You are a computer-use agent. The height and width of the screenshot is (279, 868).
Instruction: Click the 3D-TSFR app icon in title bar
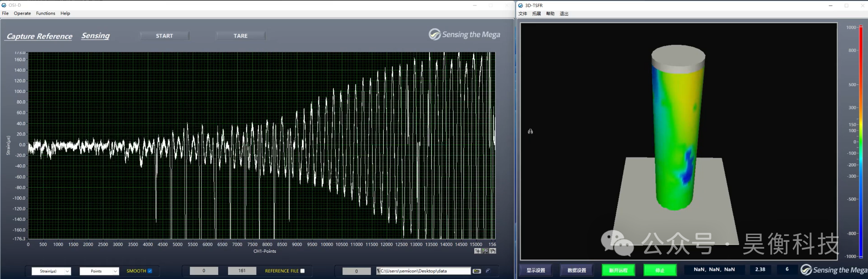(x=521, y=5)
